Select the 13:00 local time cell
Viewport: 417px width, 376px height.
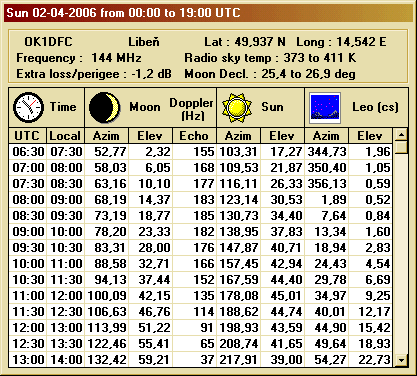coord(66,328)
